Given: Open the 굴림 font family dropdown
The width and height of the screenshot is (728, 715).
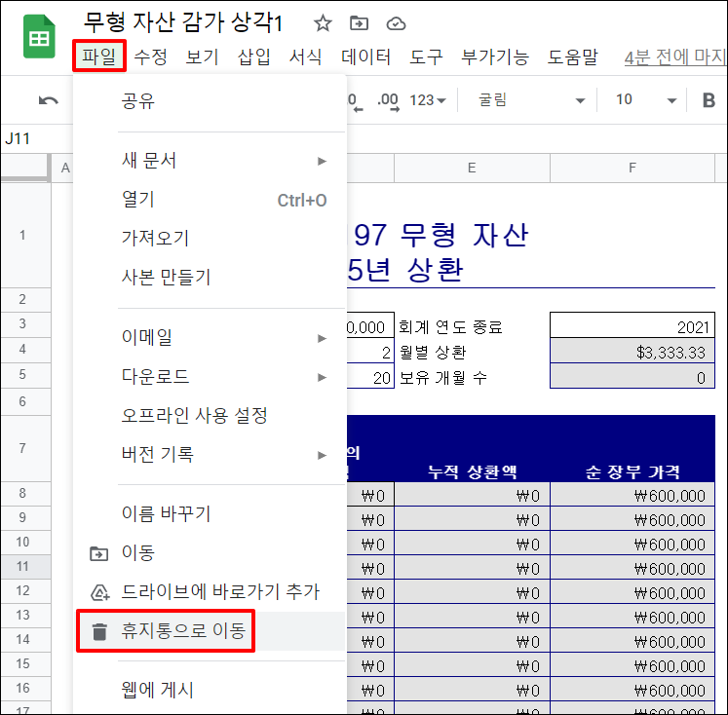Looking at the screenshot, I should click(529, 100).
